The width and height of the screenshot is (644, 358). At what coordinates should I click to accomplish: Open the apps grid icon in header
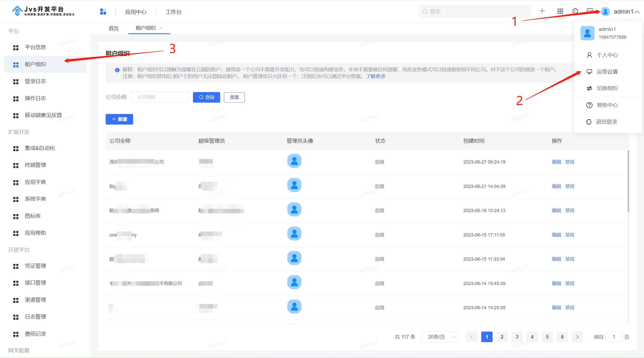pyautogui.click(x=560, y=11)
